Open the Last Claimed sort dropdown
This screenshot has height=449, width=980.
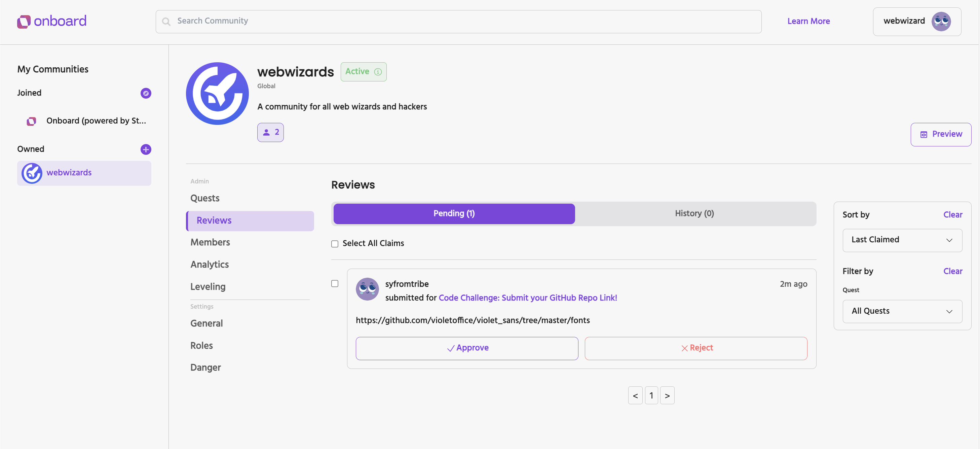click(x=902, y=240)
